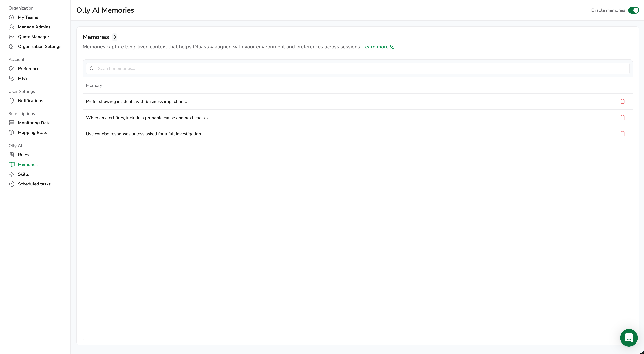This screenshot has height=354, width=644.
Task: Follow the Learn more link
Action: tap(375, 47)
